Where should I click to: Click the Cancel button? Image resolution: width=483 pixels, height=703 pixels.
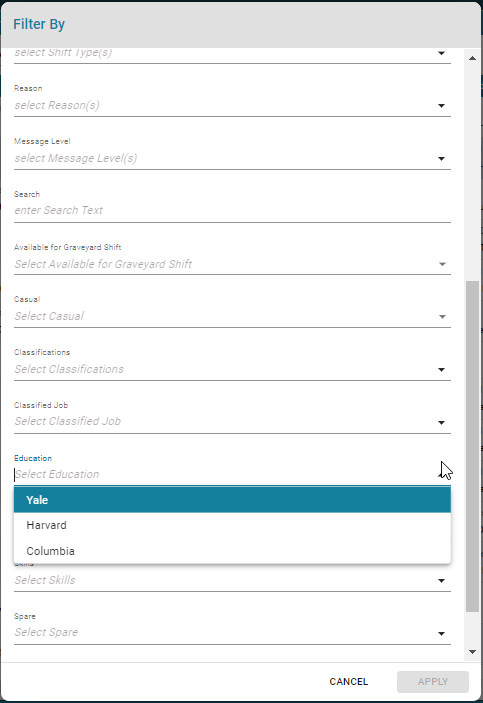pos(348,681)
